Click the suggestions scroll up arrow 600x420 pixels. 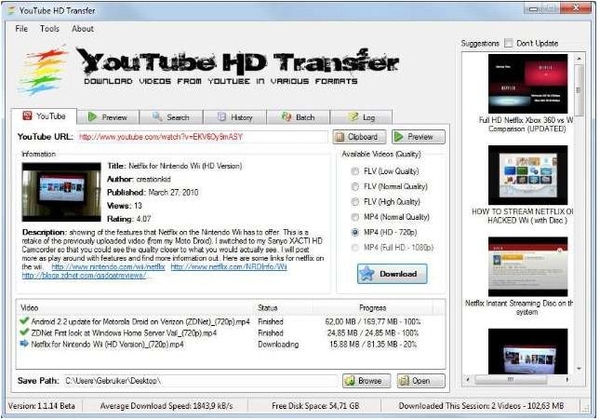point(579,59)
